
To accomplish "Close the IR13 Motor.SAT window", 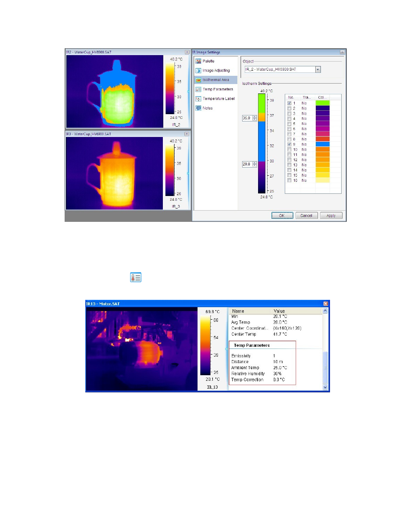I will pyautogui.click(x=326, y=304).
